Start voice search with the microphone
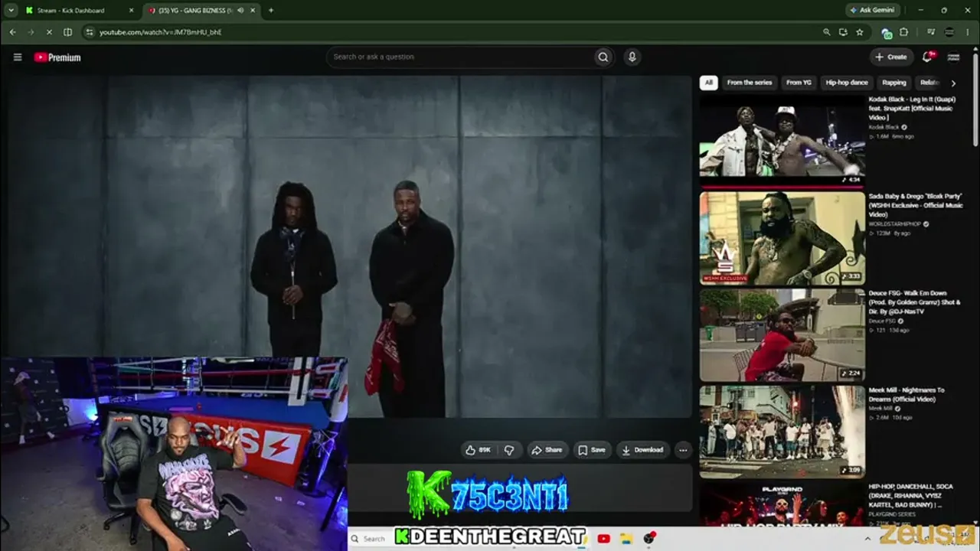This screenshot has height=551, width=980. (632, 57)
